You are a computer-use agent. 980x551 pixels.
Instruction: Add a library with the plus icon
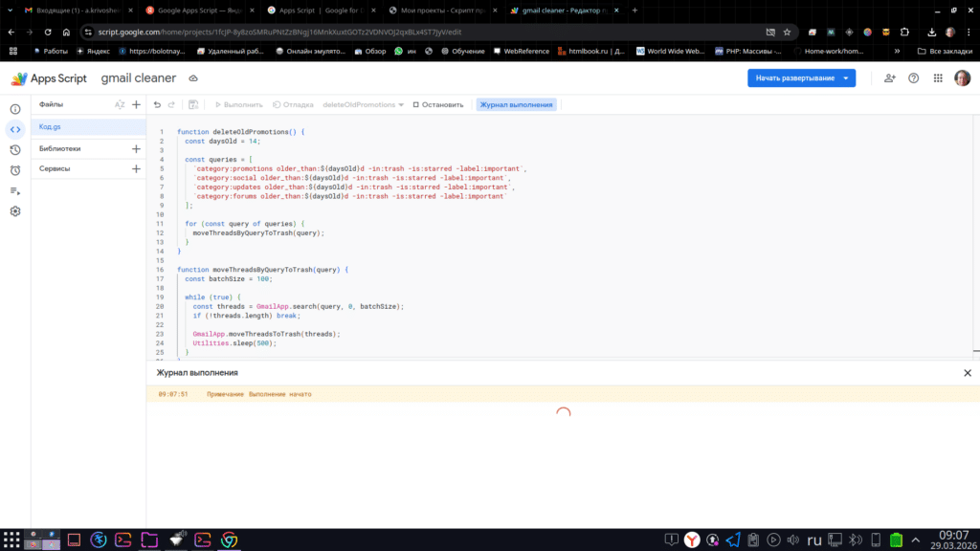pos(136,149)
